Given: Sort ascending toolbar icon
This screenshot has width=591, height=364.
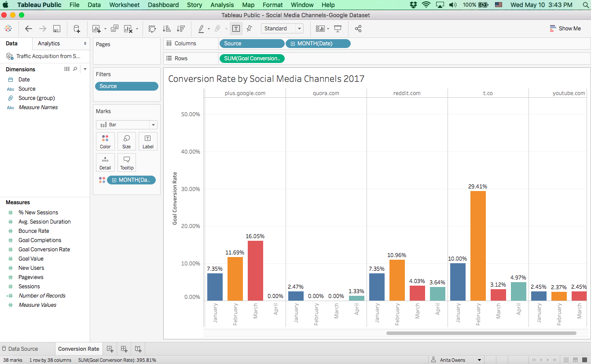Looking at the screenshot, I should pos(166,29).
